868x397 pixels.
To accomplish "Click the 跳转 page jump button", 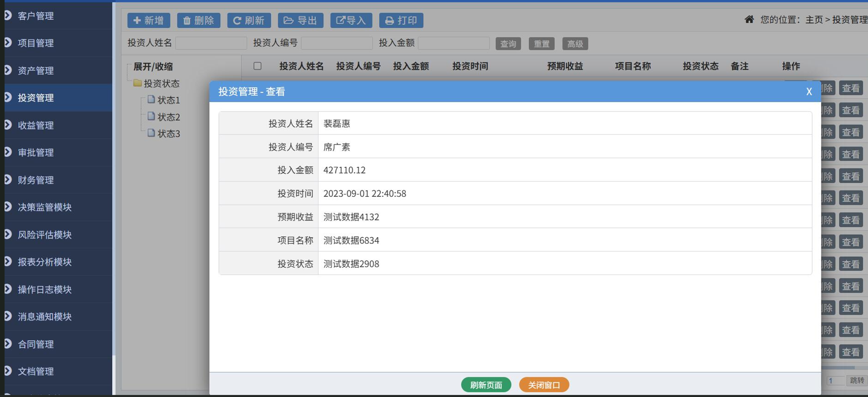I will (857, 380).
